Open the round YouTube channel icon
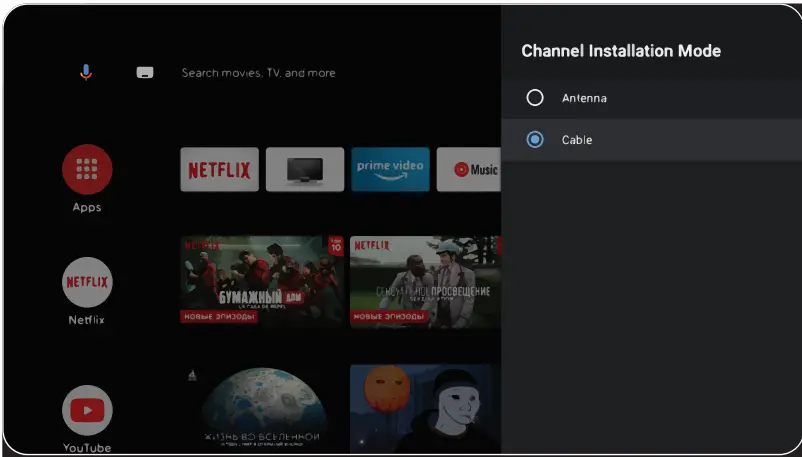 pos(87,410)
